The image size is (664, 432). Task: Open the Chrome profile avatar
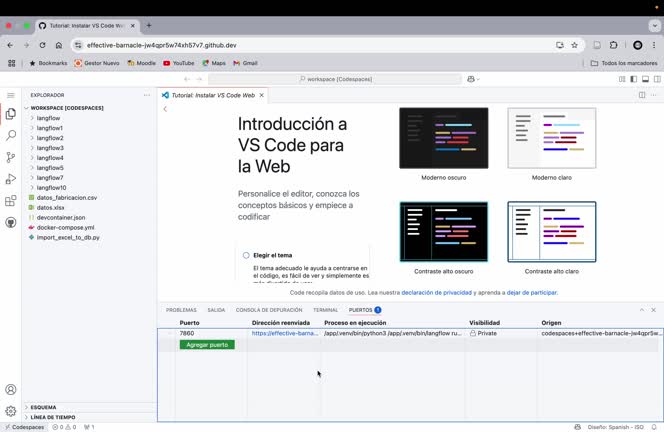tap(637, 45)
